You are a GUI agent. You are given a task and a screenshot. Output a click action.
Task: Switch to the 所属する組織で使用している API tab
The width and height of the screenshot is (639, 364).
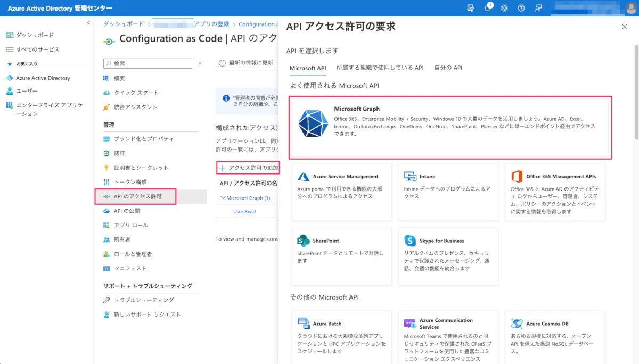tap(380, 68)
